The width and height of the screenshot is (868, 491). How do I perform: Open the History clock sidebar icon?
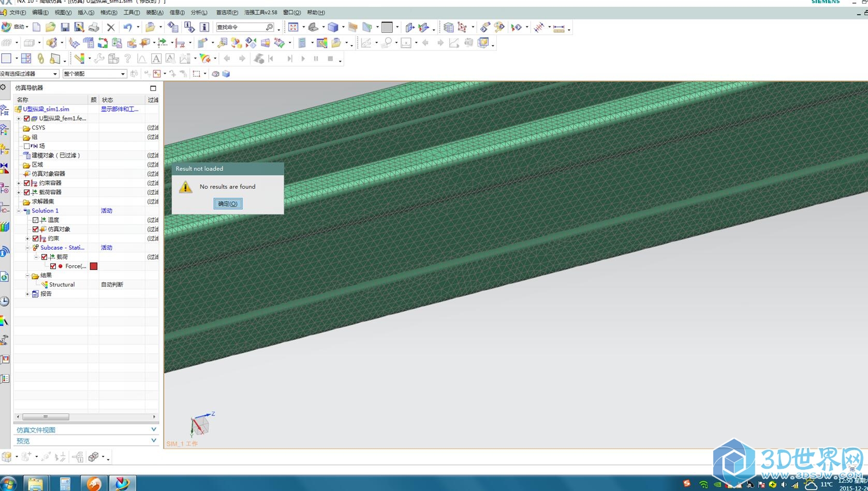pyautogui.click(x=5, y=301)
